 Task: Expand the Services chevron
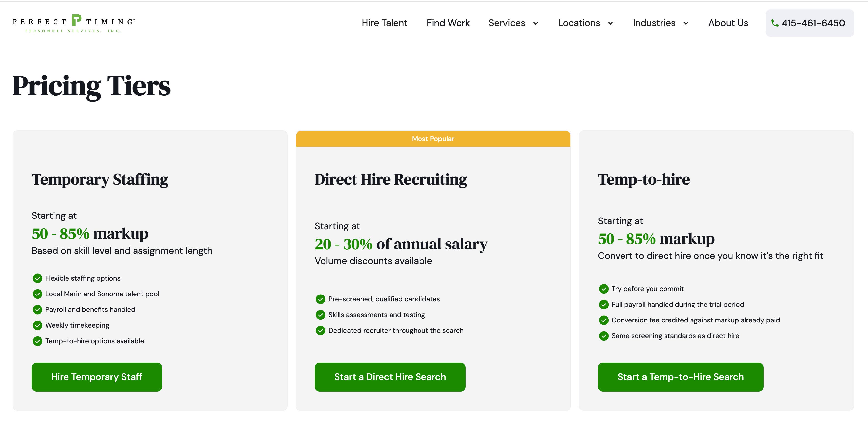535,23
